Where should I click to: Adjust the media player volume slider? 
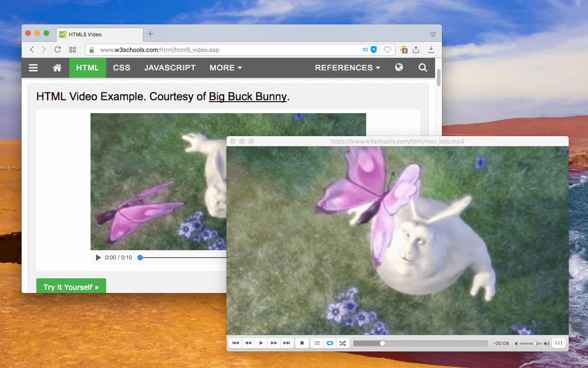point(531,344)
